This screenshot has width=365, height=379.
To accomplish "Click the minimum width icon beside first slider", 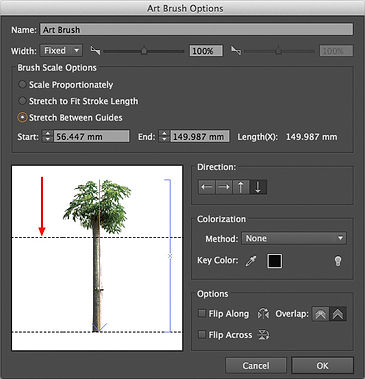I will (x=95, y=51).
